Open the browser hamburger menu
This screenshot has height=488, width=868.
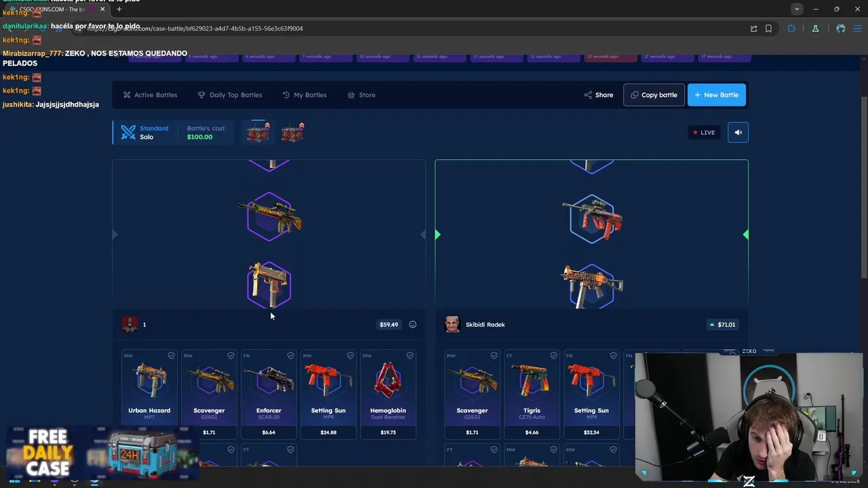(859, 28)
